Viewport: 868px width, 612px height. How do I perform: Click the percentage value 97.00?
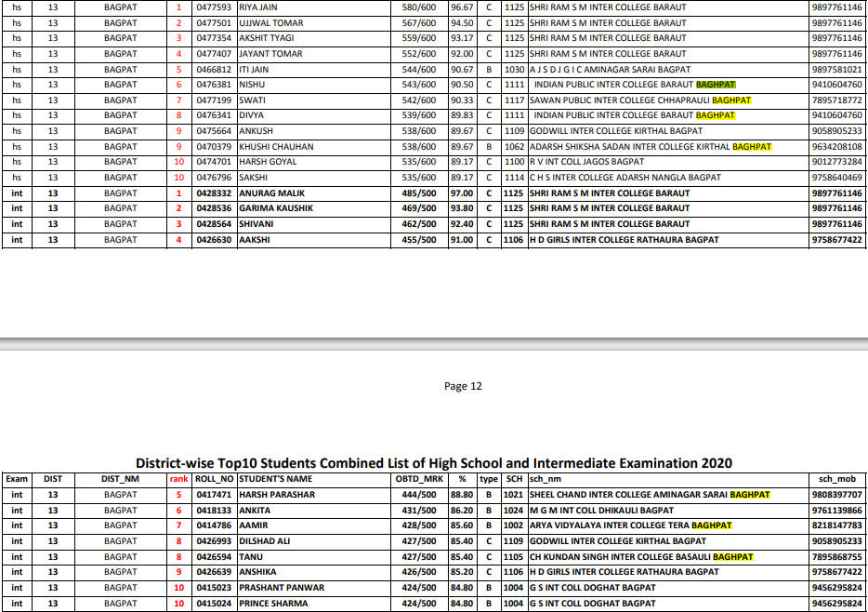pyautogui.click(x=462, y=193)
